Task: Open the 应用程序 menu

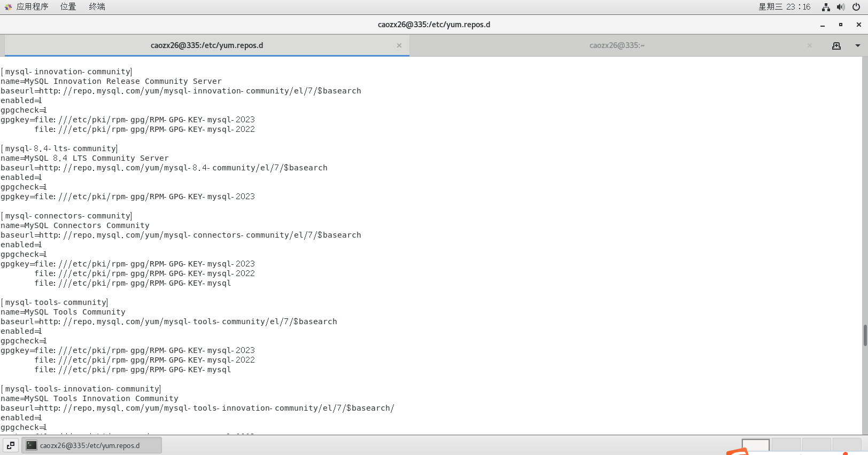Action: pyautogui.click(x=32, y=6)
